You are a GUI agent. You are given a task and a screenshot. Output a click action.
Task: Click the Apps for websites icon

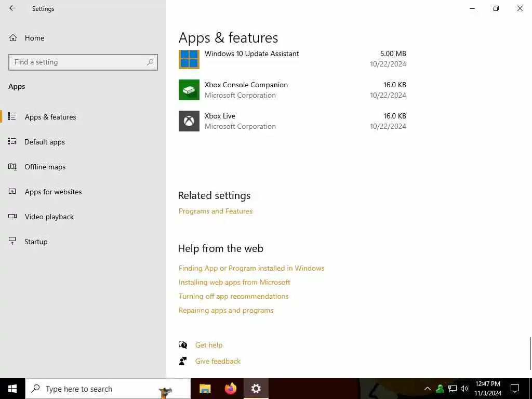point(12,192)
